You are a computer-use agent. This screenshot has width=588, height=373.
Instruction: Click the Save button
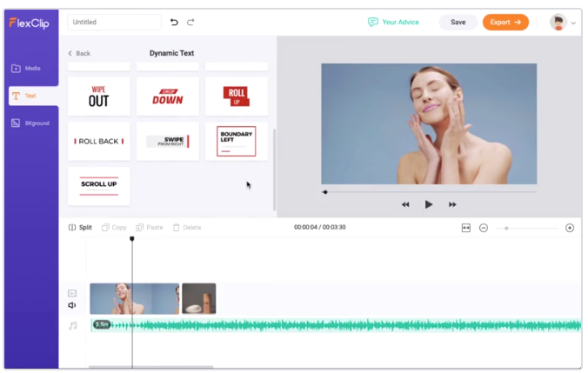(x=458, y=23)
